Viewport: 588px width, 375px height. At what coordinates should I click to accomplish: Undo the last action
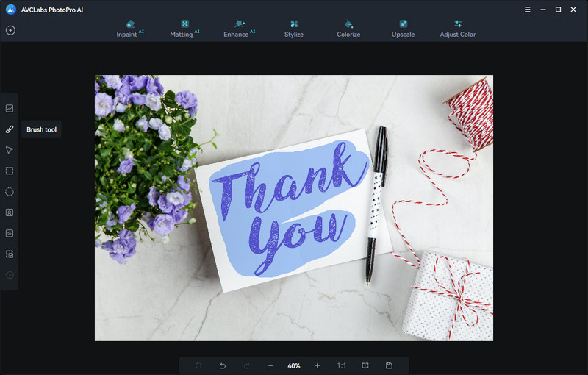[223, 365]
